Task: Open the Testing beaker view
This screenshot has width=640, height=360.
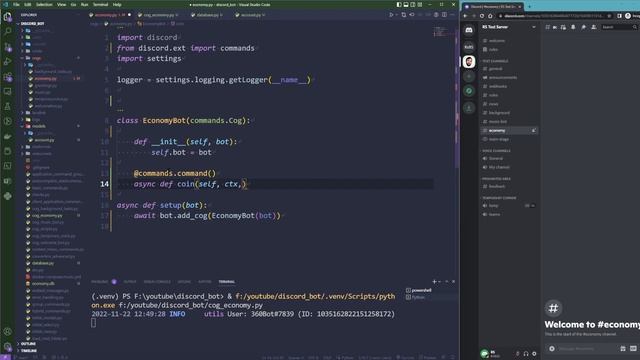Action: (x=7, y=107)
